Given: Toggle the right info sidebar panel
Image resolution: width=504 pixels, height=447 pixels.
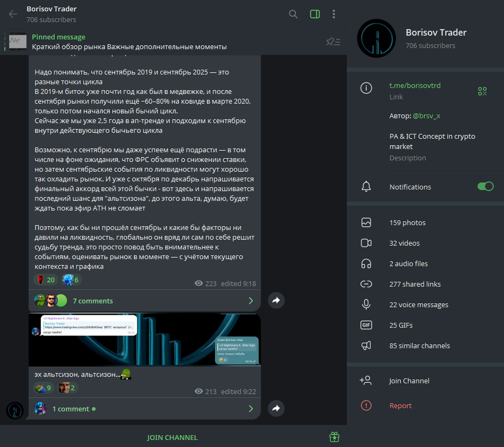Looking at the screenshot, I should [x=315, y=14].
